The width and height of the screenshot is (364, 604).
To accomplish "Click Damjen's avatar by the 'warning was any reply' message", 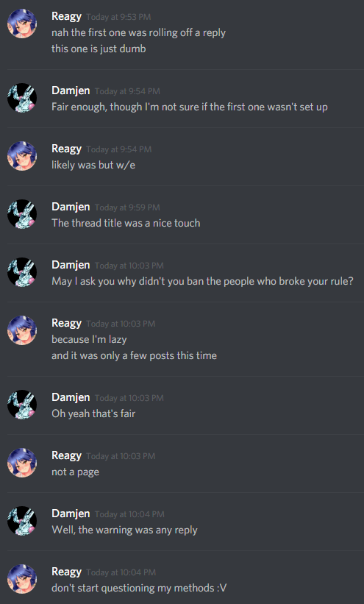I will [22, 521].
